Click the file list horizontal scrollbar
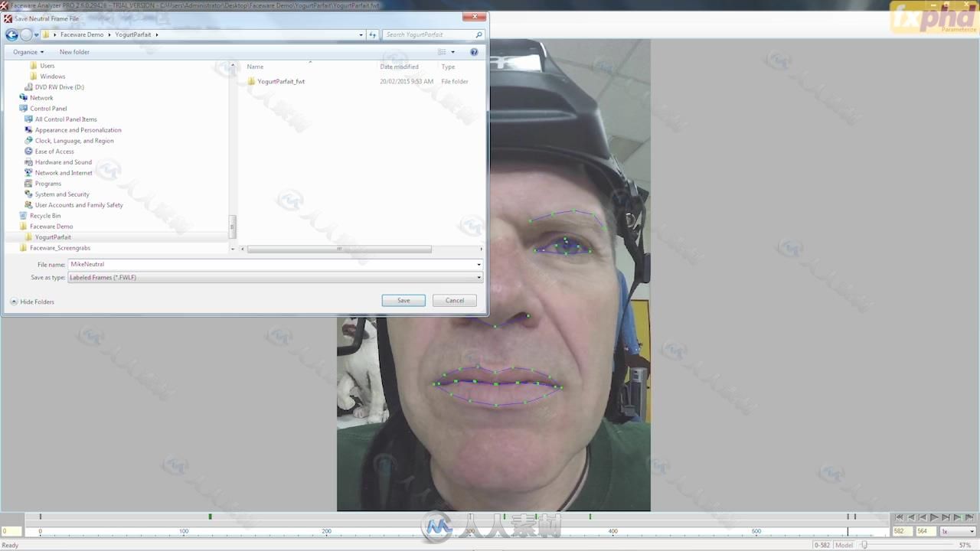980x551 pixels. [339, 249]
